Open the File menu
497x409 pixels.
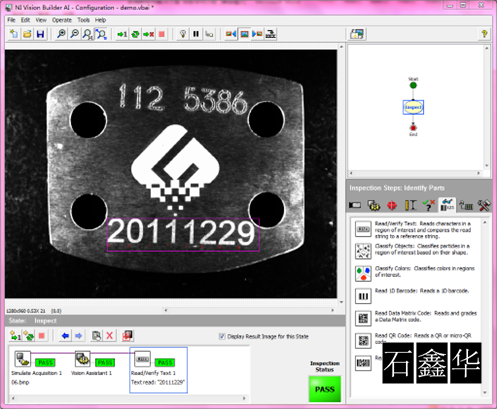[x=11, y=20]
